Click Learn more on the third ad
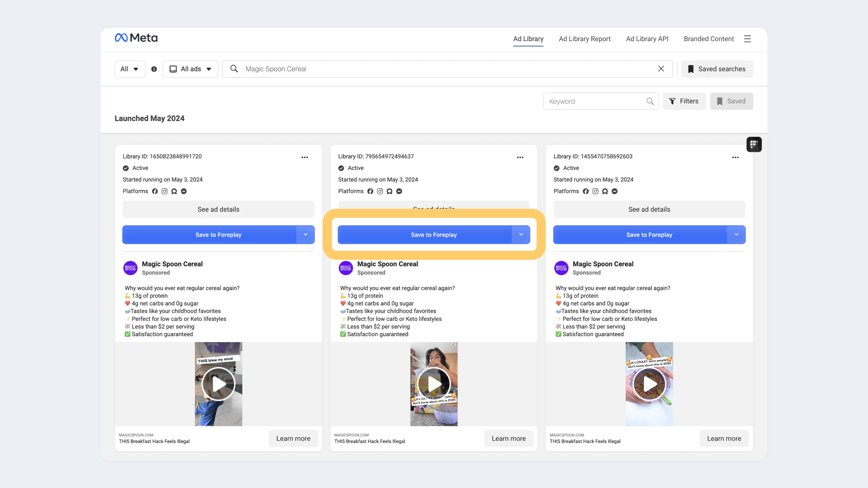 pyautogui.click(x=724, y=438)
